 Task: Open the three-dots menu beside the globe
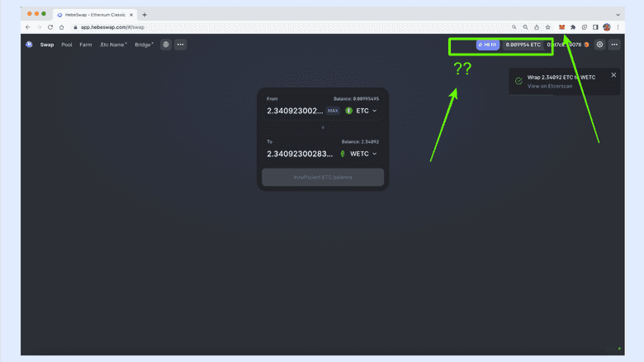[x=180, y=45]
